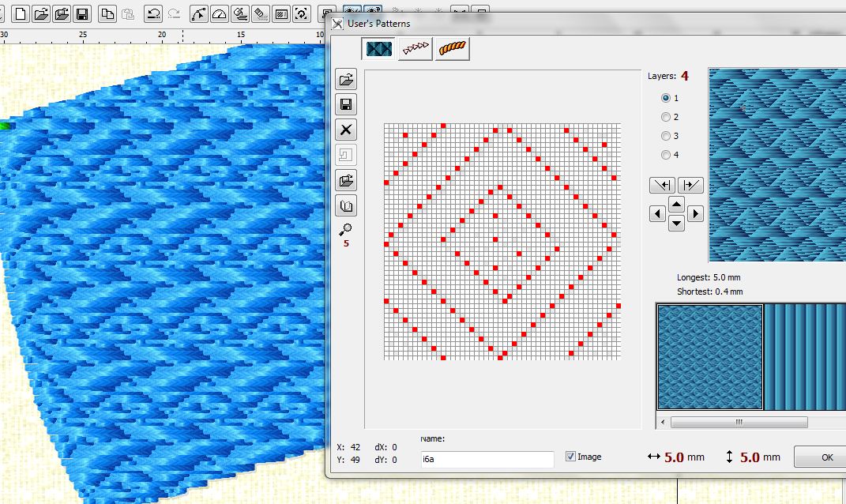Select the eraser-style stitch tool icon

click(261, 13)
